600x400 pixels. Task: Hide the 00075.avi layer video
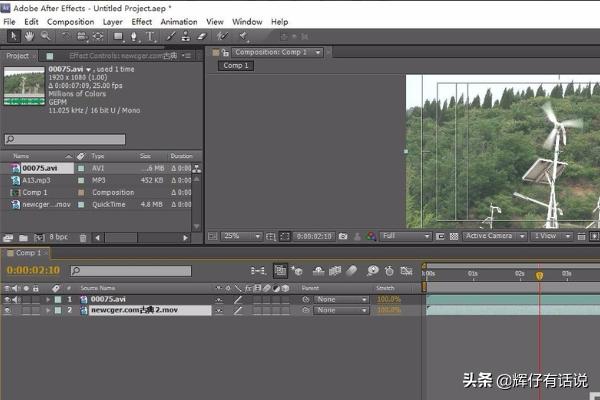pyautogui.click(x=7, y=299)
